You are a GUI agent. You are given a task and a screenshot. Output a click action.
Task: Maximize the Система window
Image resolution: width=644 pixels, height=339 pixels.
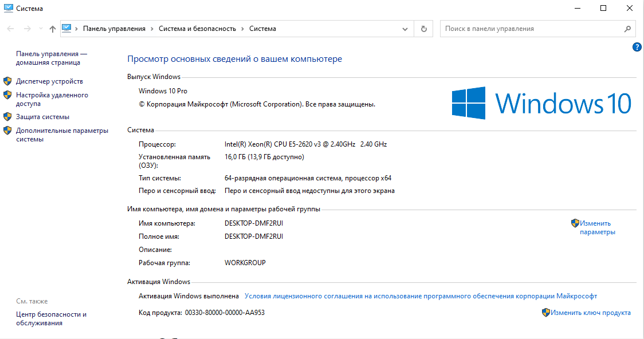pyautogui.click(x=603, y=8)
